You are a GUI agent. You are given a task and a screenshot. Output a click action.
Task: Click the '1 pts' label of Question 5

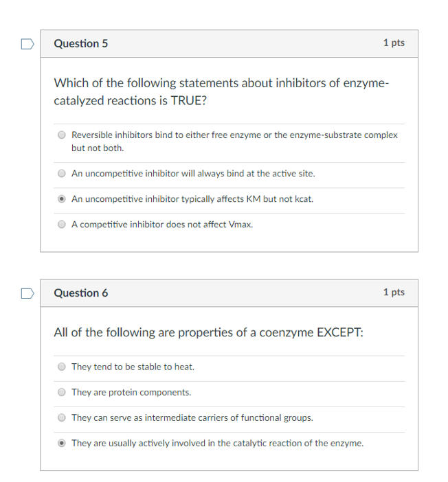(x=394, y=43)
